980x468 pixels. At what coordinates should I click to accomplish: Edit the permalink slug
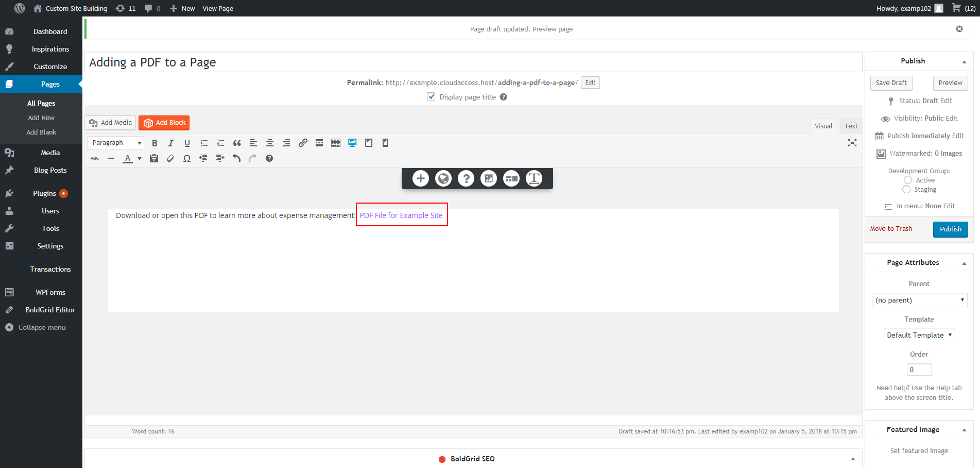590,82
